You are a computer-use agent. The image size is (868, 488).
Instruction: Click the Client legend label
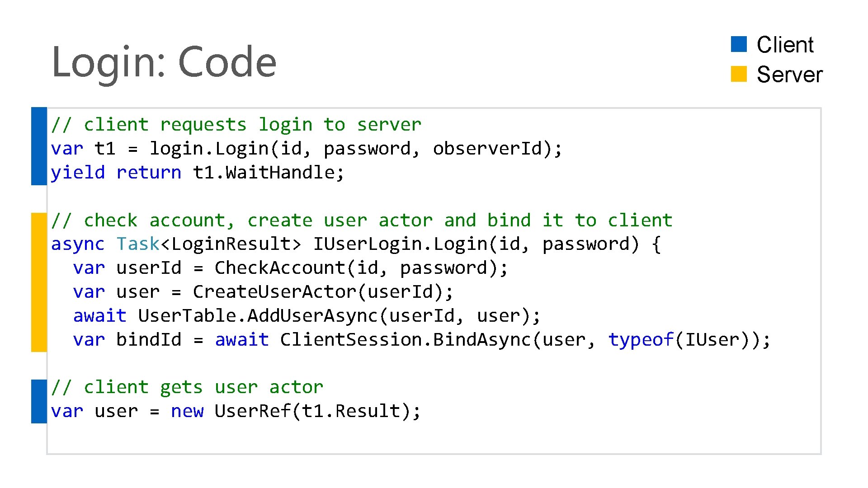(785, 45)
